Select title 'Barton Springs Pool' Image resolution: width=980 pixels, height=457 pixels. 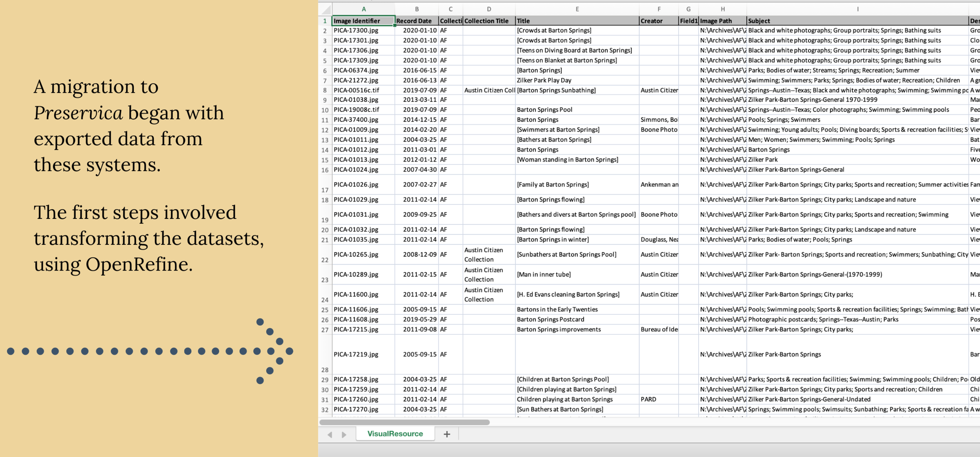(x=577, y=110)
